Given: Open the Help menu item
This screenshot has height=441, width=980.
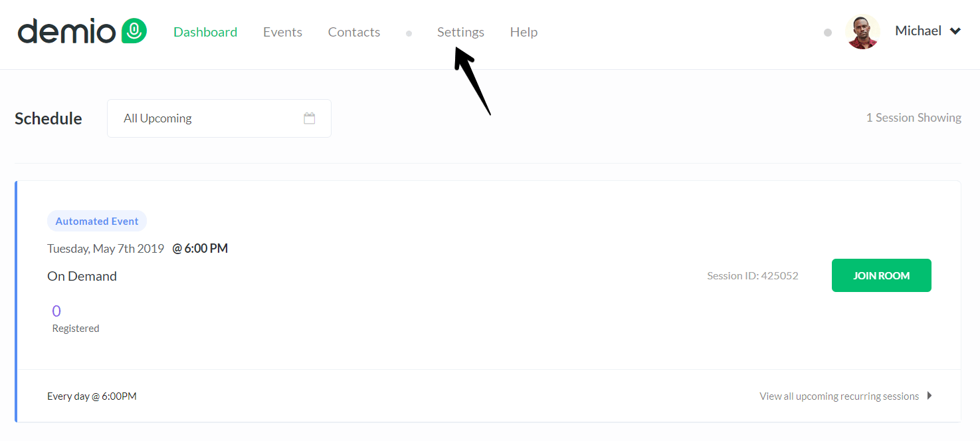Looking at the screenshot, I should tap(524, 32).
